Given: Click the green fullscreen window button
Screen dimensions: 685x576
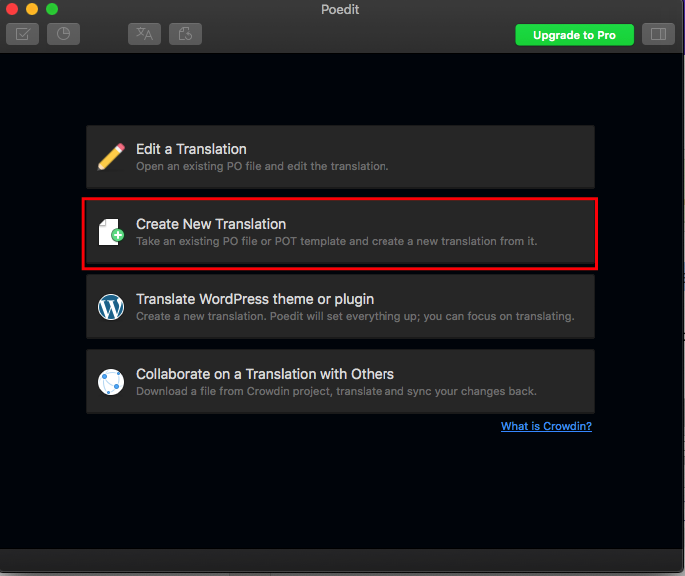Looking at the screenshot, I should tap(52, 9).
